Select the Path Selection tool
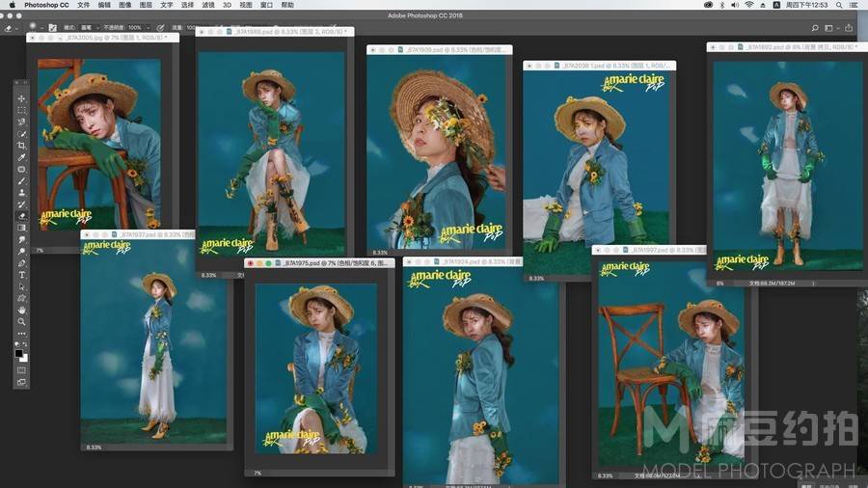 [x=21, y=286]
